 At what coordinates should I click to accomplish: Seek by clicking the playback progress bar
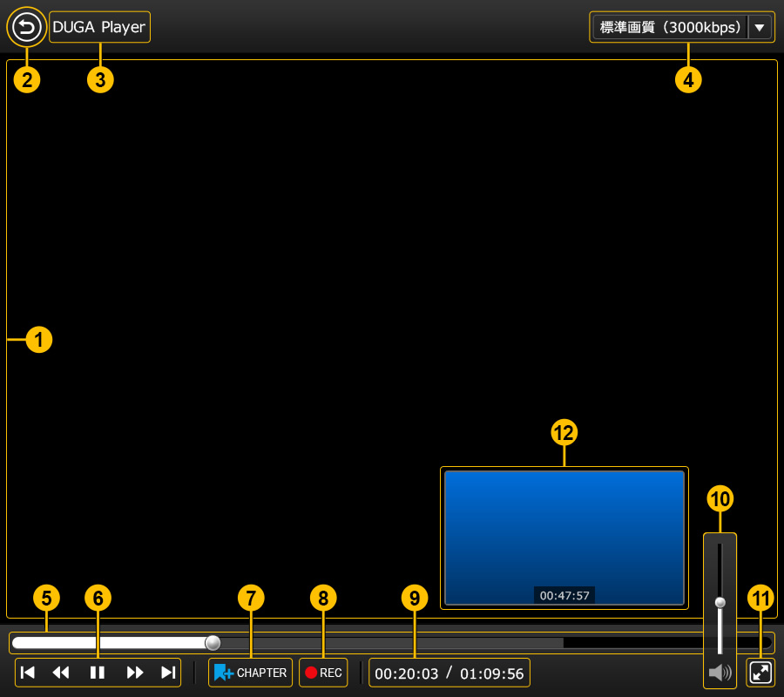392,642
